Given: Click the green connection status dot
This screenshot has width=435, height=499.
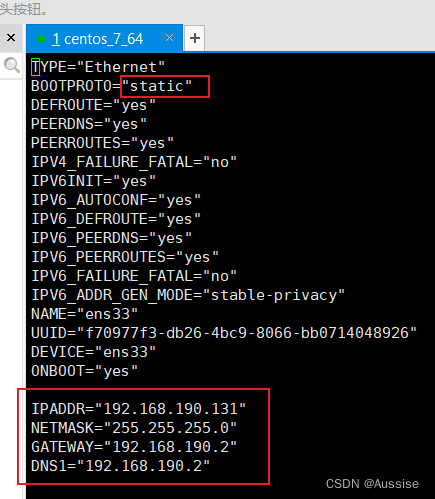Looking at the screenshot, I should pos(41,39).
